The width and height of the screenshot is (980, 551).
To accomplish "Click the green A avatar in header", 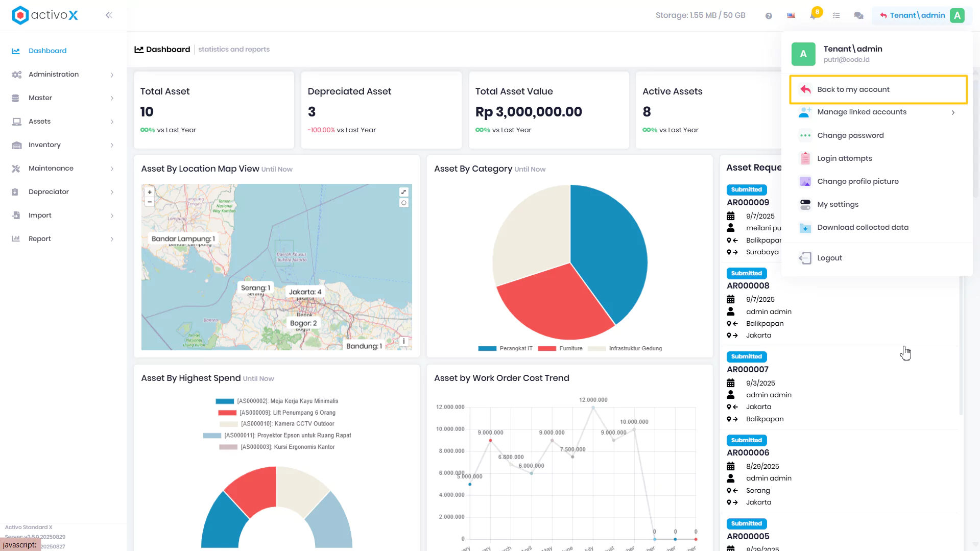I will click(957, 15).
